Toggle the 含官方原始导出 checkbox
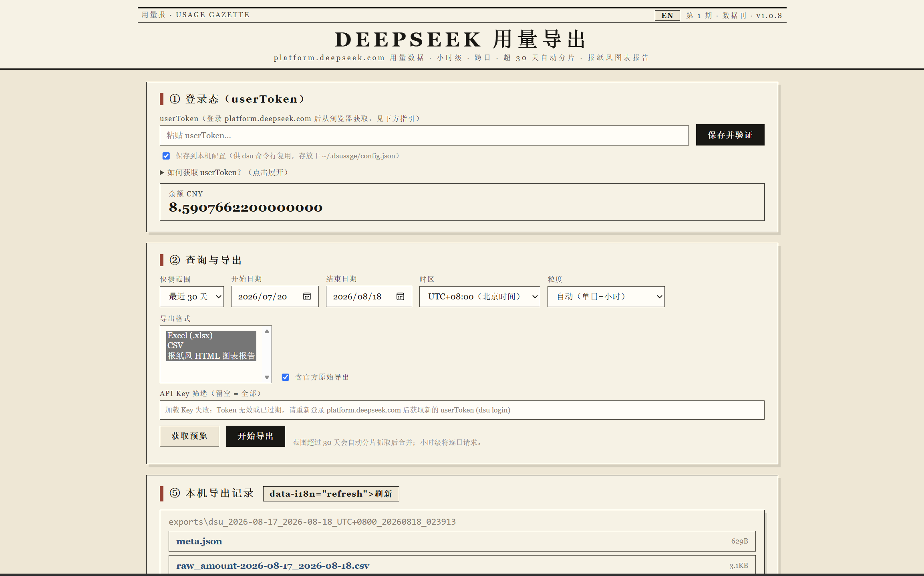Viewport: 924px width, 576px height. point(285,377)
